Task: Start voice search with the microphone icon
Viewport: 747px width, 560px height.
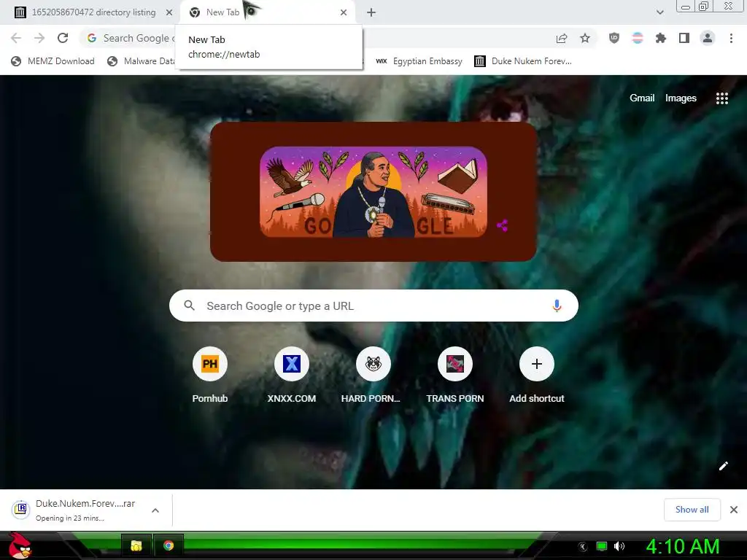Action: click(x=557, y=306)
